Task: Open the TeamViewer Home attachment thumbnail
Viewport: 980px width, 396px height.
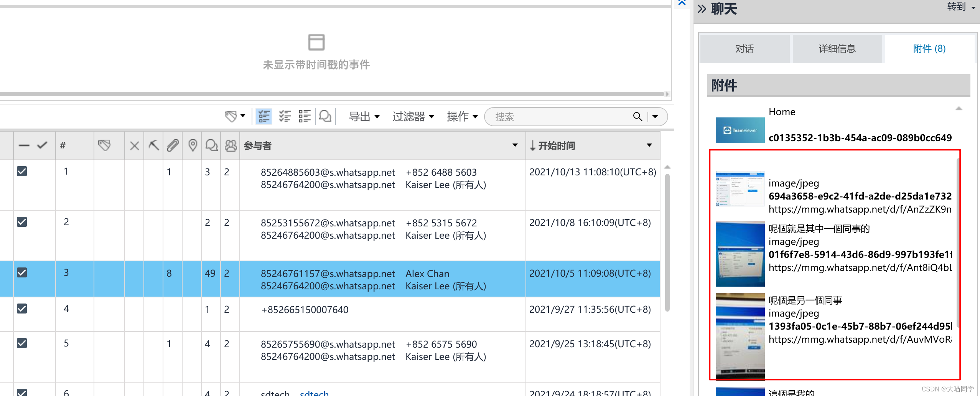Action: pos(740,130)
